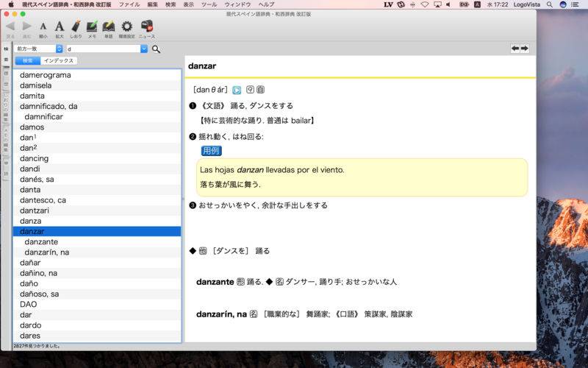
Task: Select damnificado, da entry
Action: click(97, 106)
